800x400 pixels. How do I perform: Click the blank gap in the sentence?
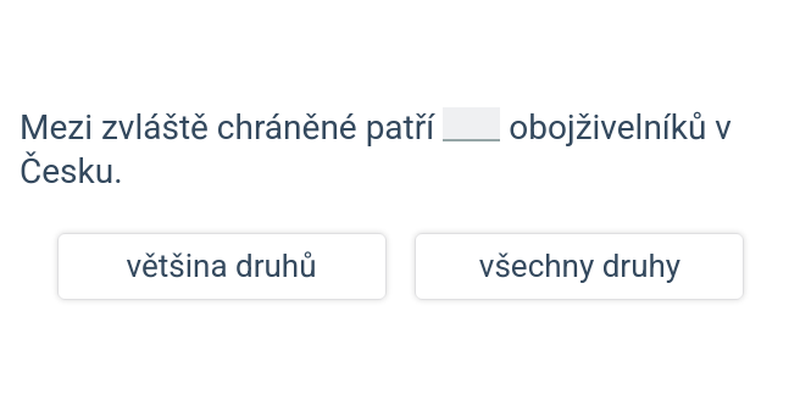tap(471, 126)
